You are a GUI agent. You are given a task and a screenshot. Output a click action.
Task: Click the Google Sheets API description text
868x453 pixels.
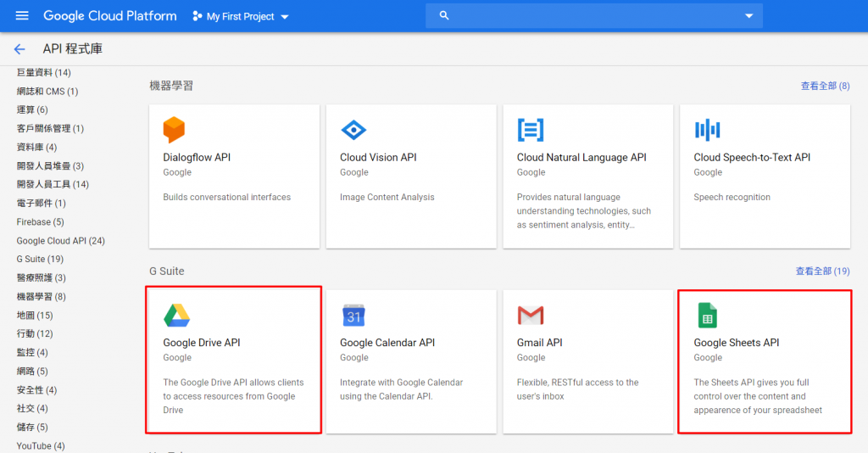coord(758,396)
